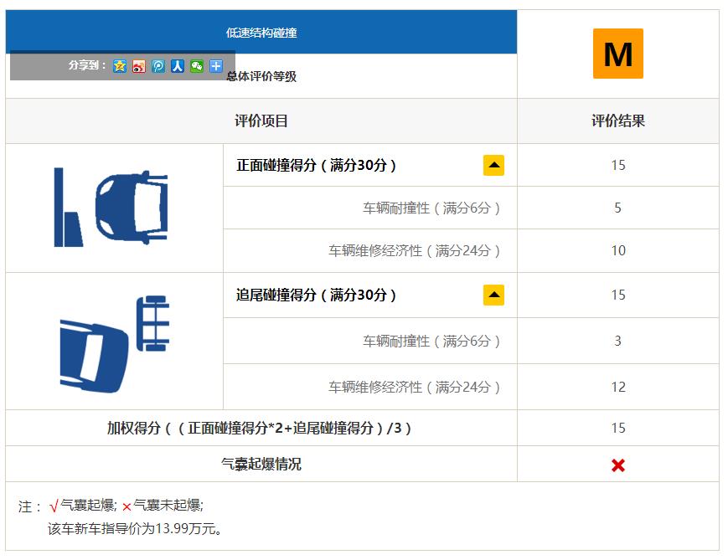This screenshot has height=560, width=728.
Task: Share to Sina Weibo icon
Action: [x=139, y=66]
